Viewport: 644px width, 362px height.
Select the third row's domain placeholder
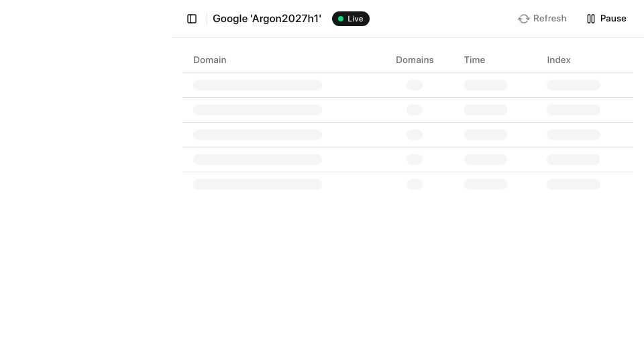[x=258, y=135]
